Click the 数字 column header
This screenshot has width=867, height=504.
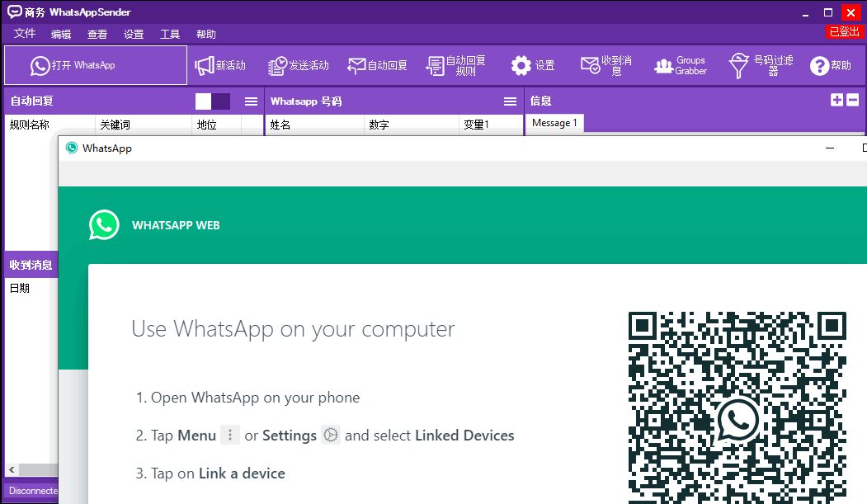[x=412, y=125]
